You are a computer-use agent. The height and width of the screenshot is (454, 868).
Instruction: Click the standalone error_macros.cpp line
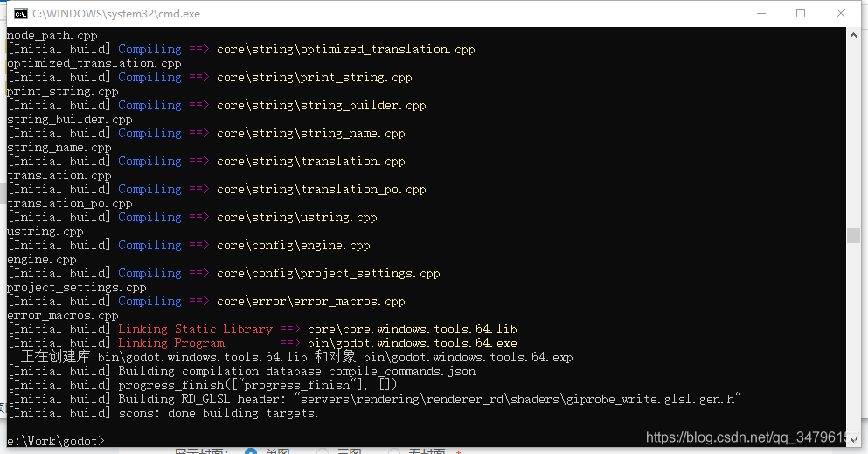tap(63, 315)
